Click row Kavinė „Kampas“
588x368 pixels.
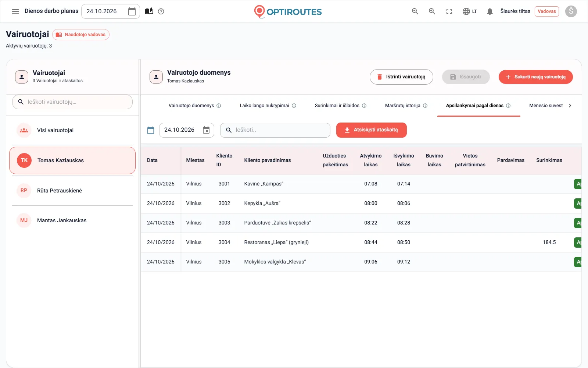point(361,184)
